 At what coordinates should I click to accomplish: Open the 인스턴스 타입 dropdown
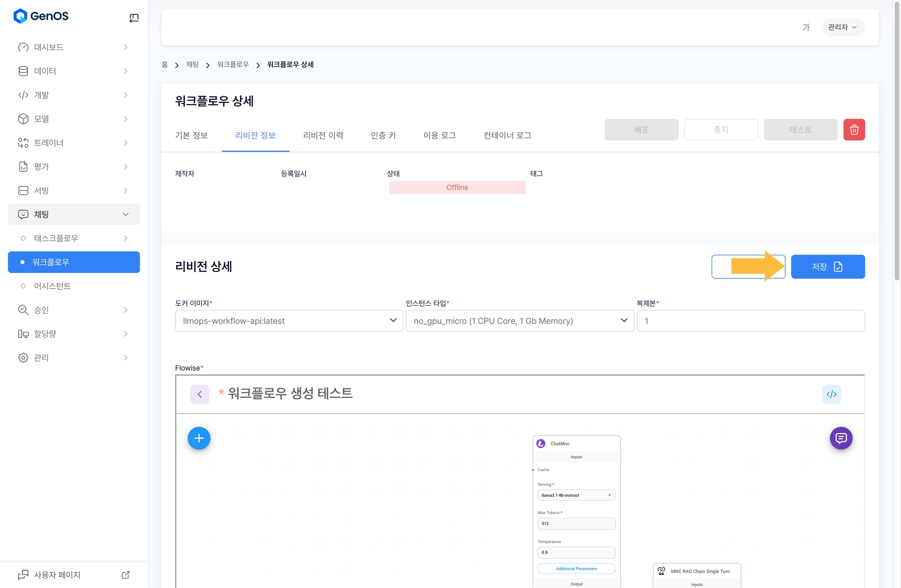click(x=520, y=321)
